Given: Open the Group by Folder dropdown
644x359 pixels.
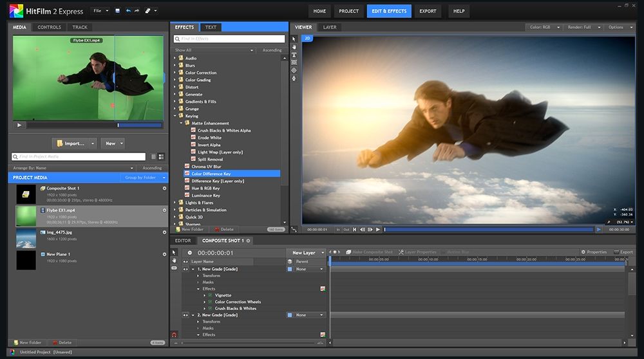Looking at the screenshot, I should point(144,178).
